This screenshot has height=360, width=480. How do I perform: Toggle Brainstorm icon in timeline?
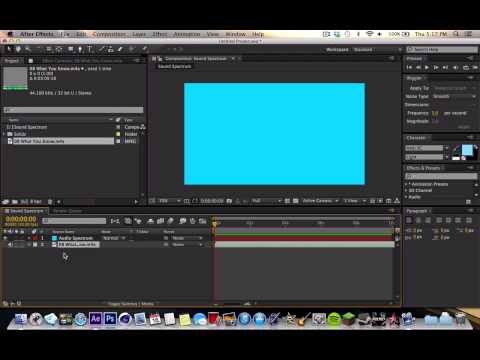[x=183, y=221]
